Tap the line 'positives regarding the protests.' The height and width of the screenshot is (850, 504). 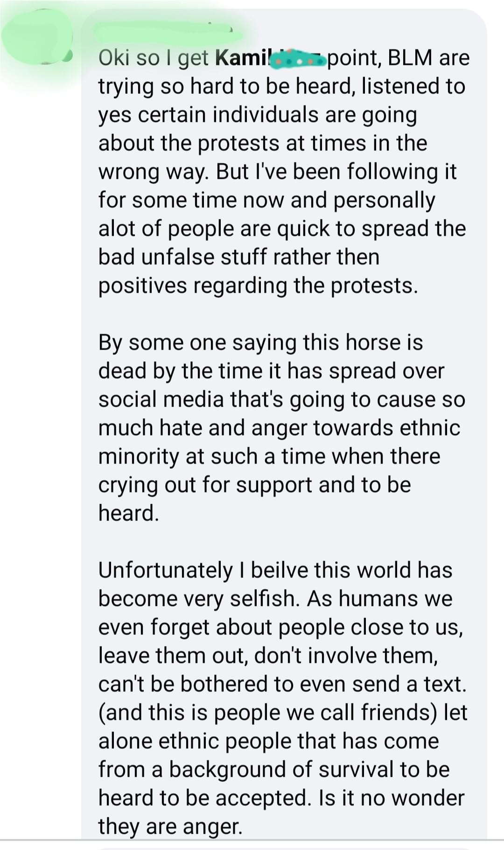pyautogui.click(x=258, y=286)
